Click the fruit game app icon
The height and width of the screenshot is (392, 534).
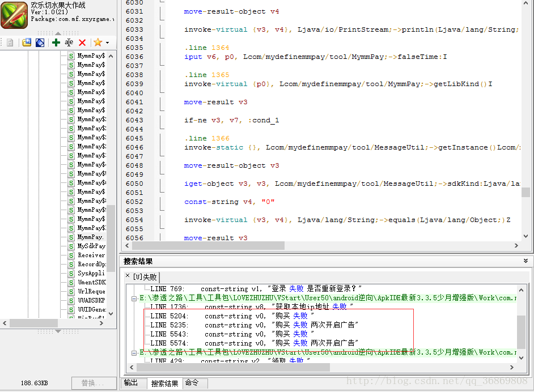(x=14, y=15)
